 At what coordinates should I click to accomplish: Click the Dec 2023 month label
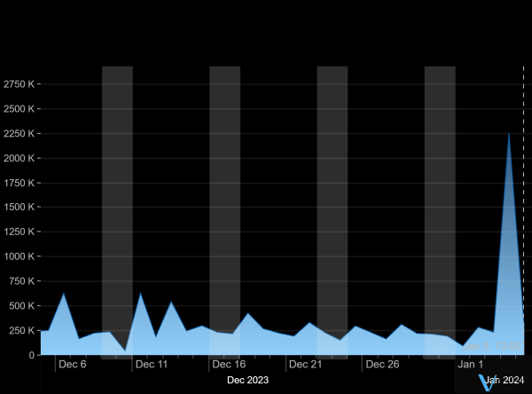coord(247,381)
